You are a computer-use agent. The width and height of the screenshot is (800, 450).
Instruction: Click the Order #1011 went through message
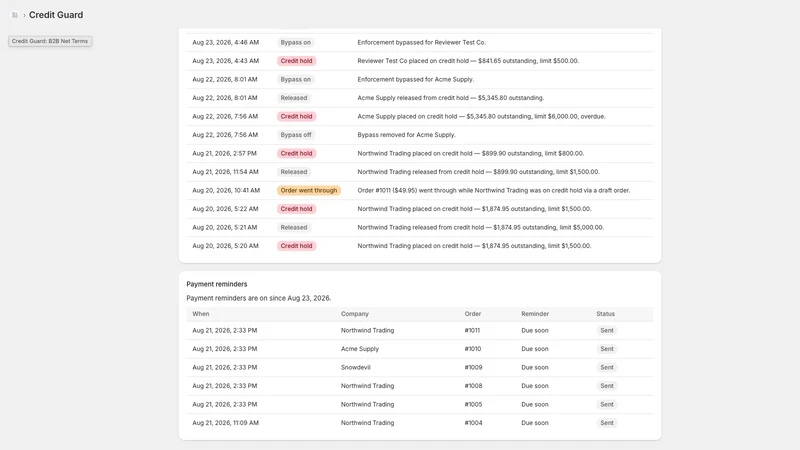click(493, 190)
